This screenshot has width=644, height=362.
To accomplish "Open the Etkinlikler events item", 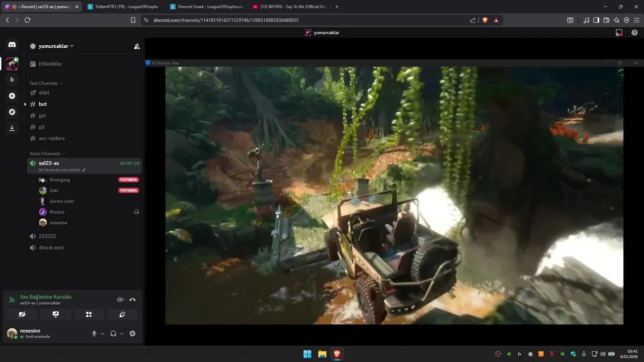I will (x=85, y=64).
